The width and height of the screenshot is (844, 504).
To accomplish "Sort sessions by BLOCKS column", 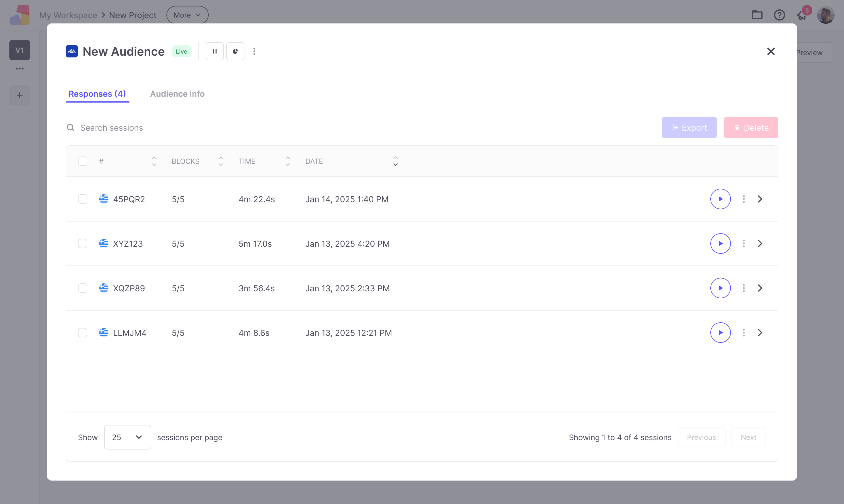I will [221, 161].
